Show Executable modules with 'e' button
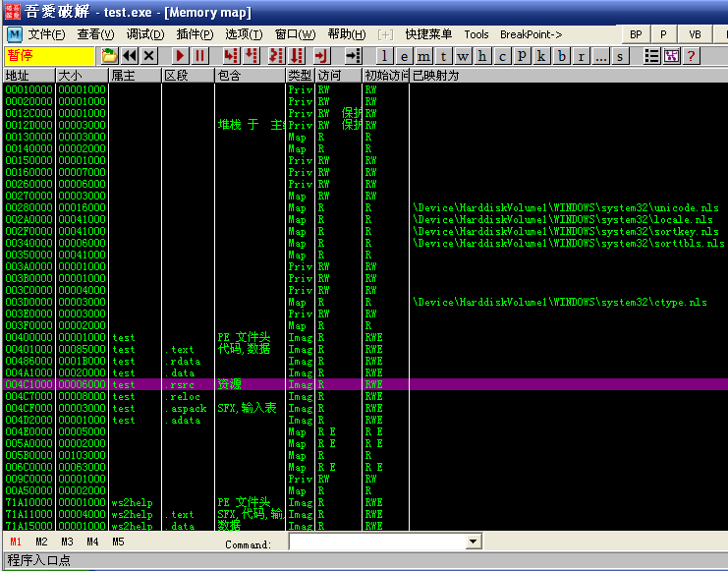 405,56
